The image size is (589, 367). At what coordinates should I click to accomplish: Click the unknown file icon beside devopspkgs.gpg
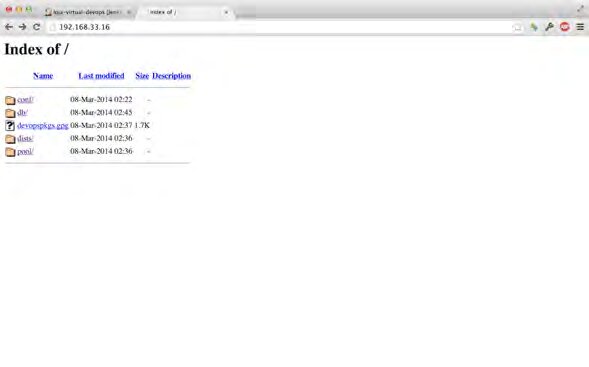(x=10, y=125)
